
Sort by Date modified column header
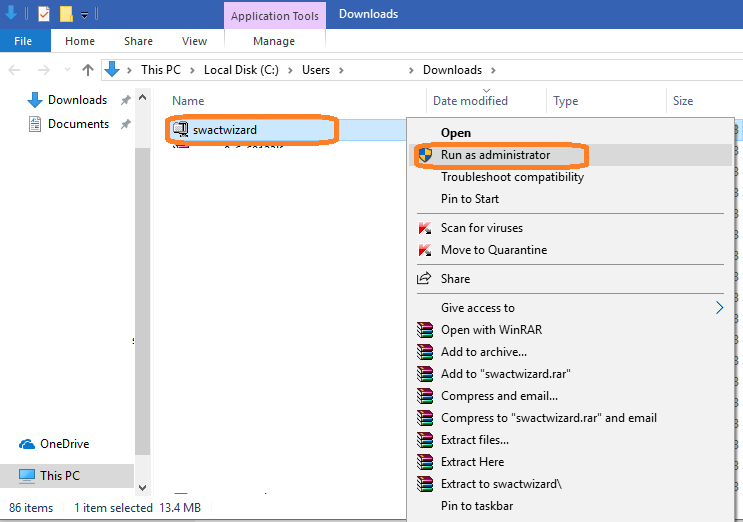pyautogui.click(x=470, y=101)
